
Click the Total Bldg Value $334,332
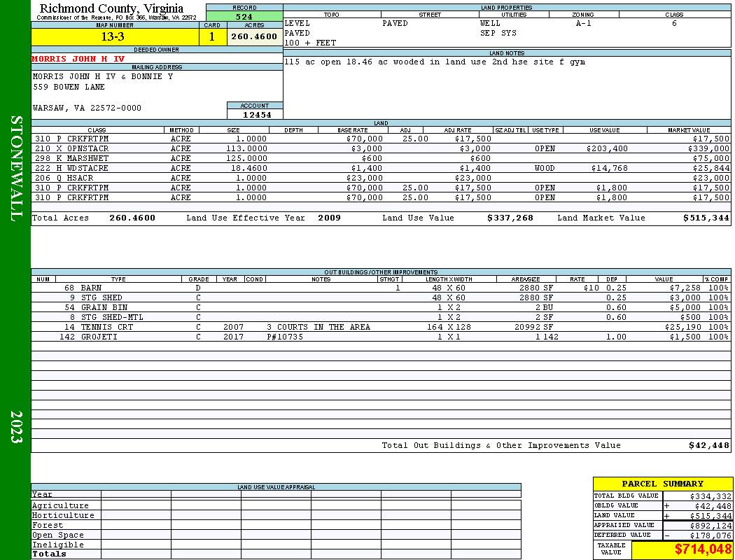coord(710,496)
